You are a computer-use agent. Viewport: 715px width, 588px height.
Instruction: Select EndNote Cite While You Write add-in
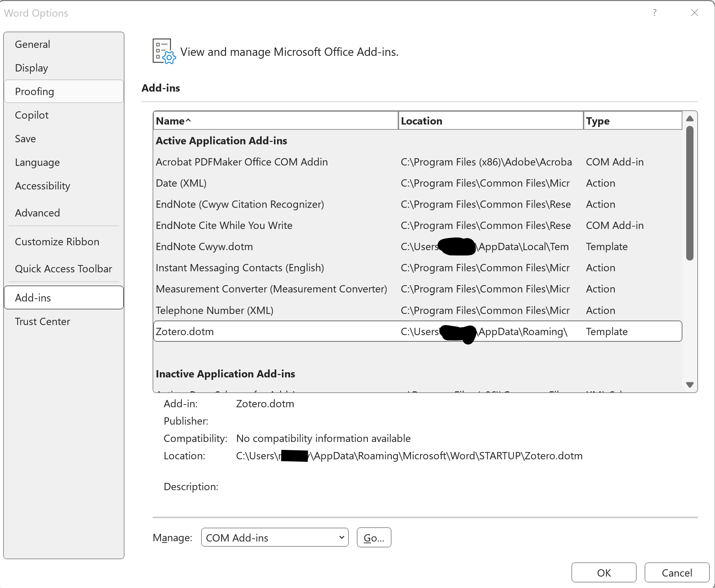pyautogui.click(x=224, y=225)
